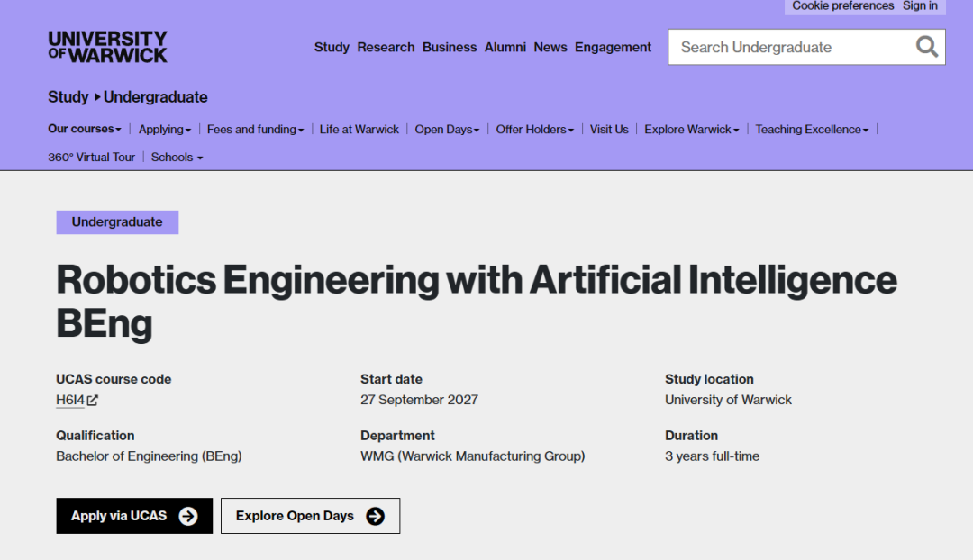
Task: Click the Cookie preferences link
Action: [842, 6]
